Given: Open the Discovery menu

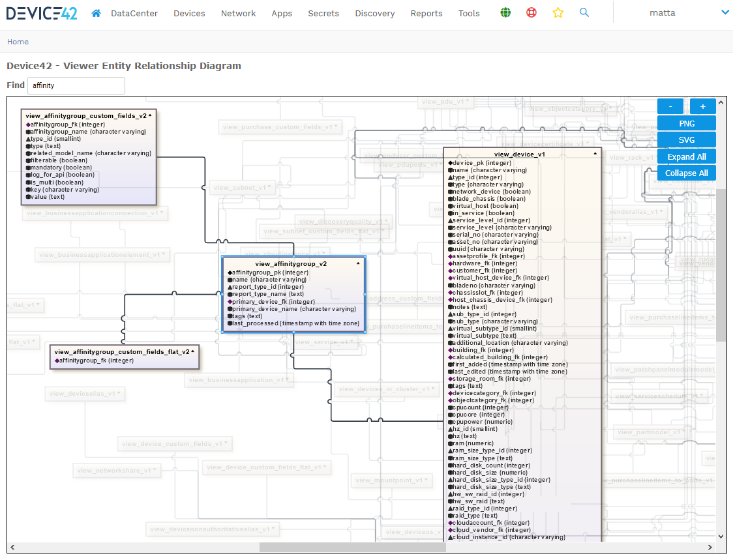Looking at the screenshot, I should coord(375,14).
